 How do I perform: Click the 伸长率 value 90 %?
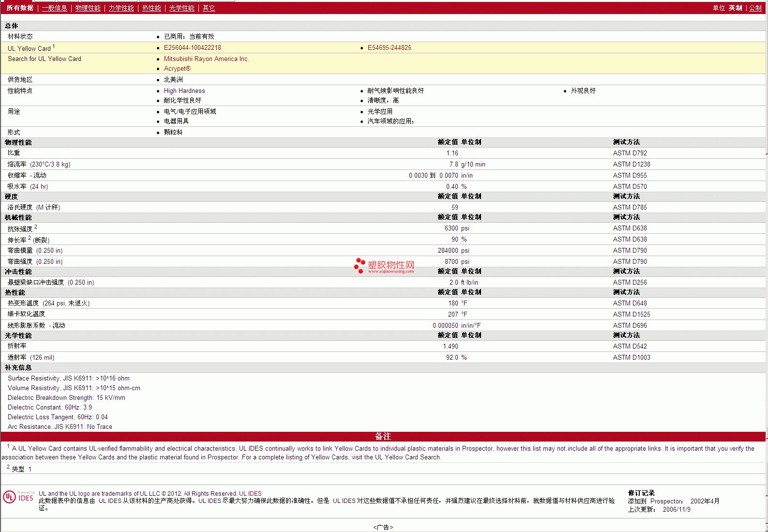click(459, 240)
